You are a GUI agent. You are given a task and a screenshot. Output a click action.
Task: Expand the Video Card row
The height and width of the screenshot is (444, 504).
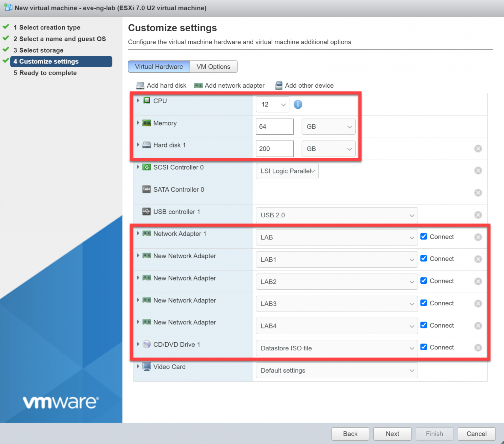coord(138,366)
